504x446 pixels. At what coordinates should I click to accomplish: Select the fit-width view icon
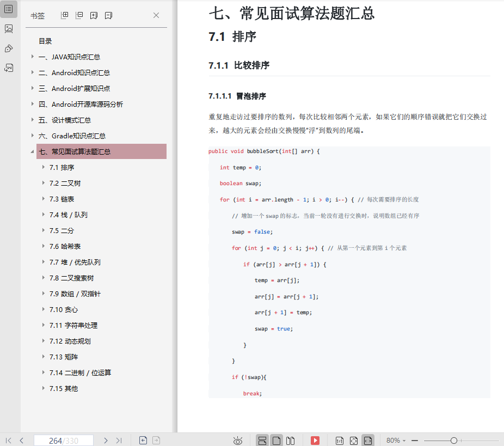368,440
